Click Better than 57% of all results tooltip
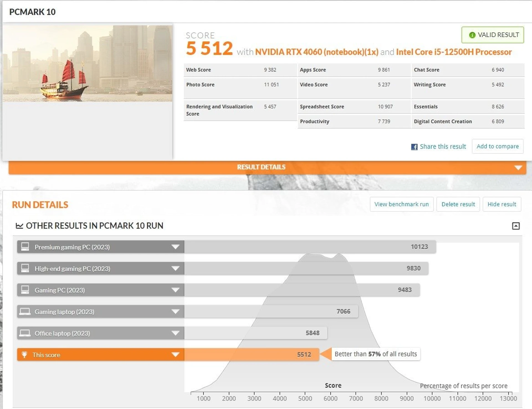This screenshot has height=409, width=532. [x=376, y=354]
